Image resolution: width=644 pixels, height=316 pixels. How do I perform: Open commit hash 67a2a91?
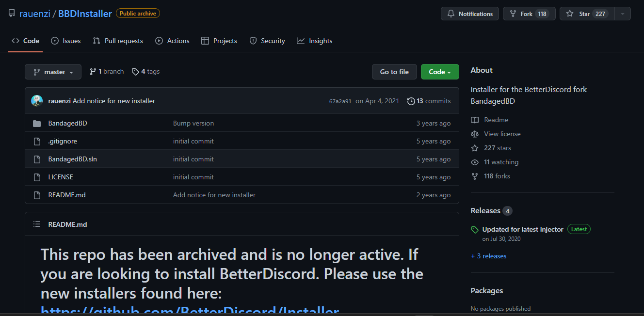click(340, 101)
